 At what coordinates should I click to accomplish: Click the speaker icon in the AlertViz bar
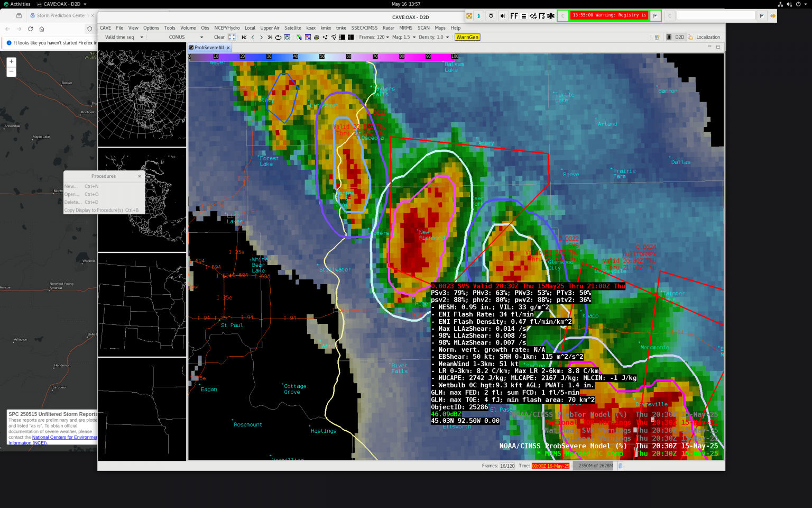pos(503,16)
